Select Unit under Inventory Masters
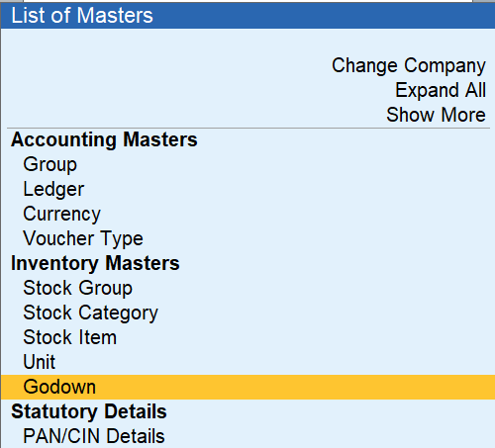Viewport: 495px width, 448px height. pos(40,362)
